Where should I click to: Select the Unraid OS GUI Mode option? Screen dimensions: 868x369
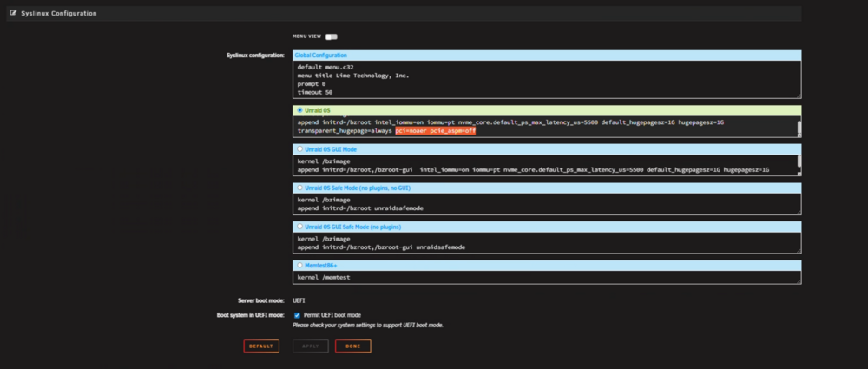[x=300, y=149]
